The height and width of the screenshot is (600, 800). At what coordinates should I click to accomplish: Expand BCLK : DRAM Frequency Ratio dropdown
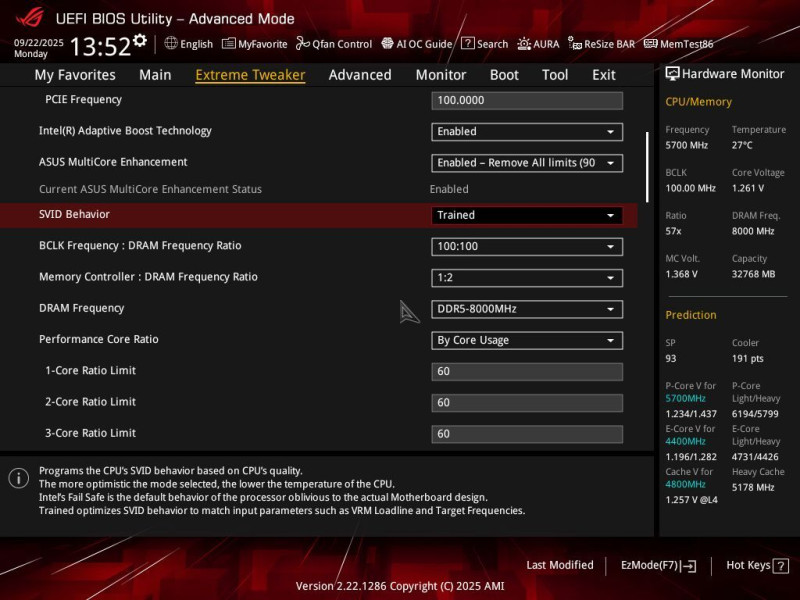527,246
